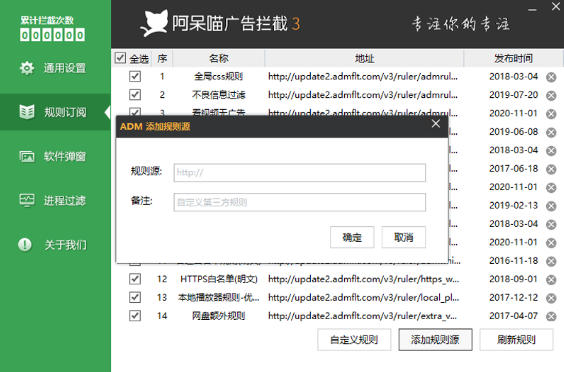
Task: Uncheck rule 1 全局css规则
Action: point(135,76)
